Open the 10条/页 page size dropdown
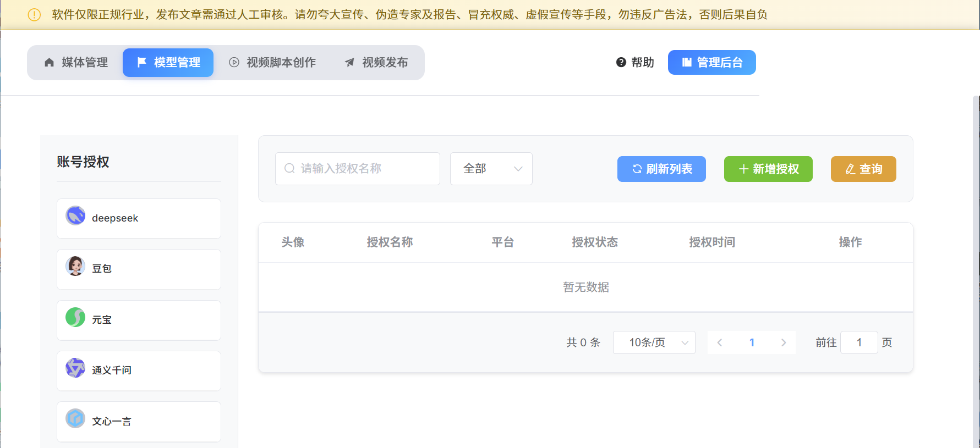This screenshot has height=448, width=980. pos(654,342)
